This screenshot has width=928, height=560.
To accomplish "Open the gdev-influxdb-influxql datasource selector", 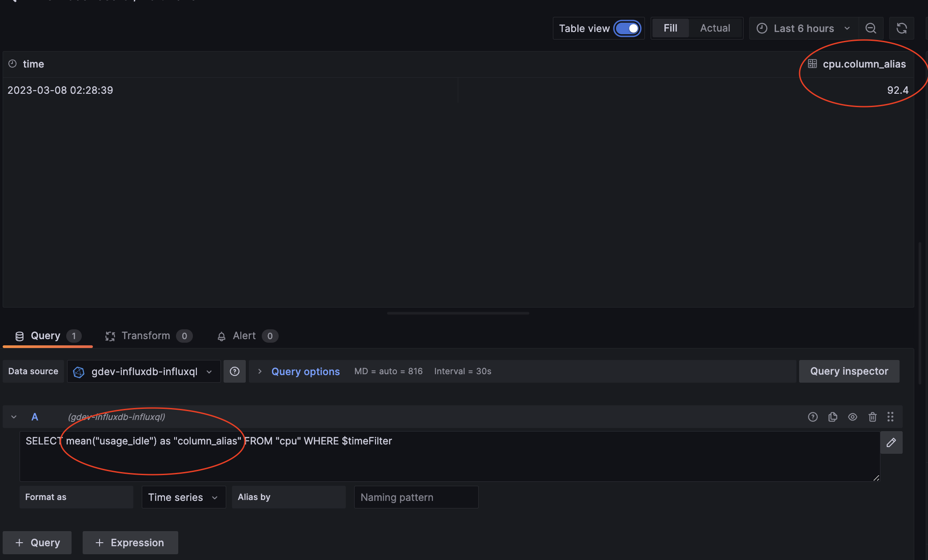I will pos(143,372).
